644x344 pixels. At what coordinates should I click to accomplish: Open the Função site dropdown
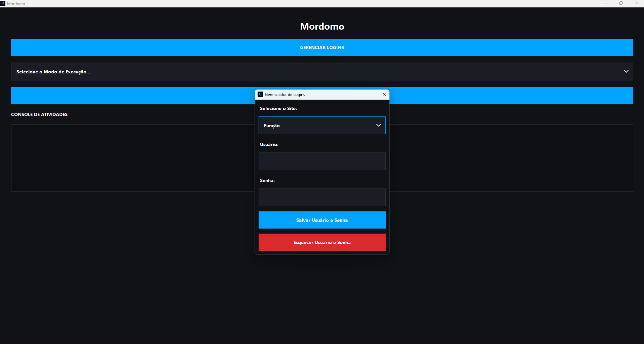pos(316,126)
